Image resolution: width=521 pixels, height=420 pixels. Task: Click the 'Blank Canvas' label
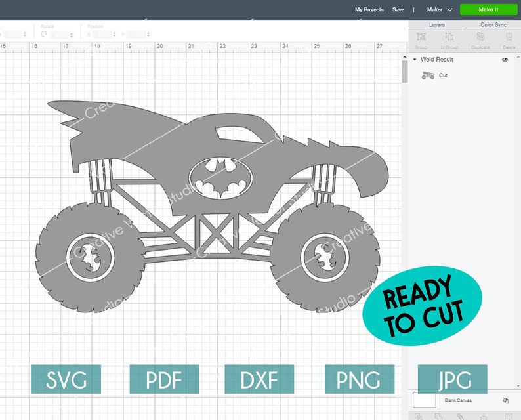click(x=458, y=400)
